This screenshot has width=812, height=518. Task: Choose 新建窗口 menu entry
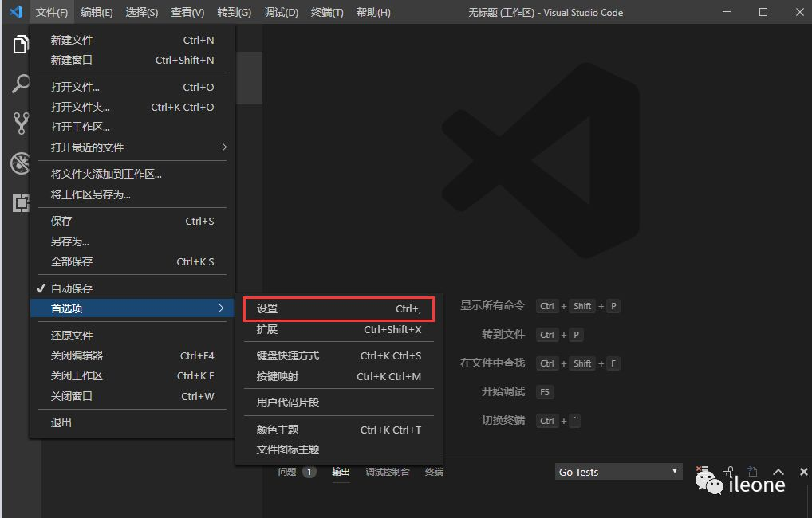click(x=132, y=60)
